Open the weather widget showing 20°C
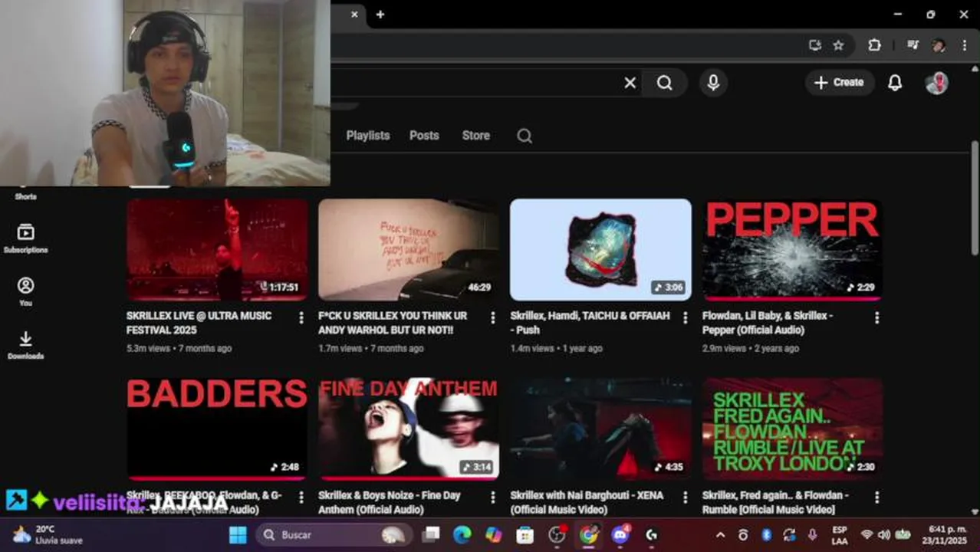 point(48,534)
